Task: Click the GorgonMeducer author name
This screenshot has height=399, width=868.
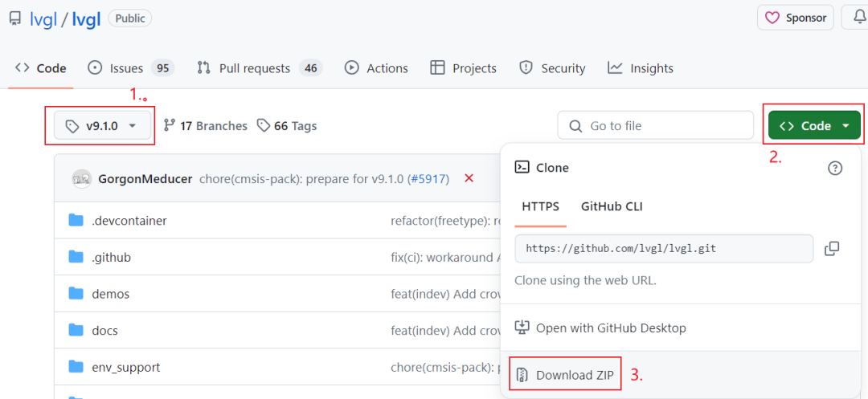Action: (145, 178)
